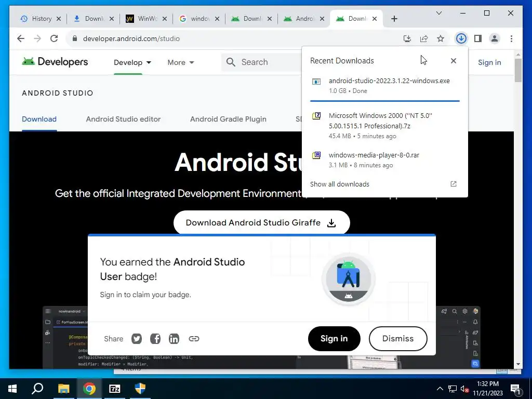Reload the page with refresh icon
The height and width of the screenshot is (399, 532).
[54, 38]
